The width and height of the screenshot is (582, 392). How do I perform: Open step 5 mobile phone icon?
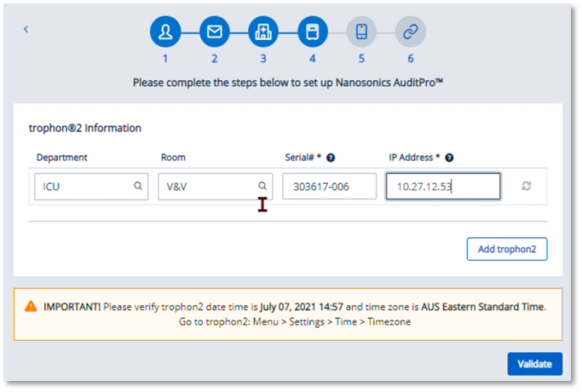click(x=361, y=32)
